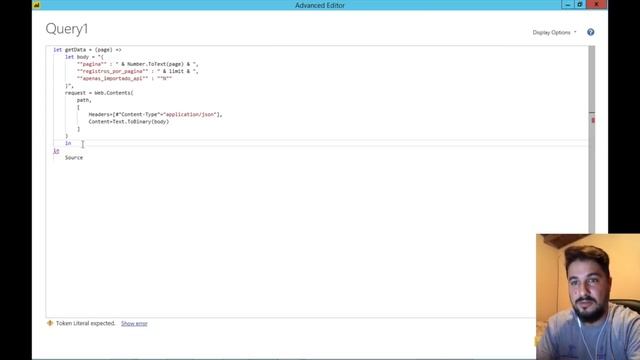The height and width of the screenshot is (360, 640).
Task: Click the red error marker in scrollbar
Action: (593, 120)
